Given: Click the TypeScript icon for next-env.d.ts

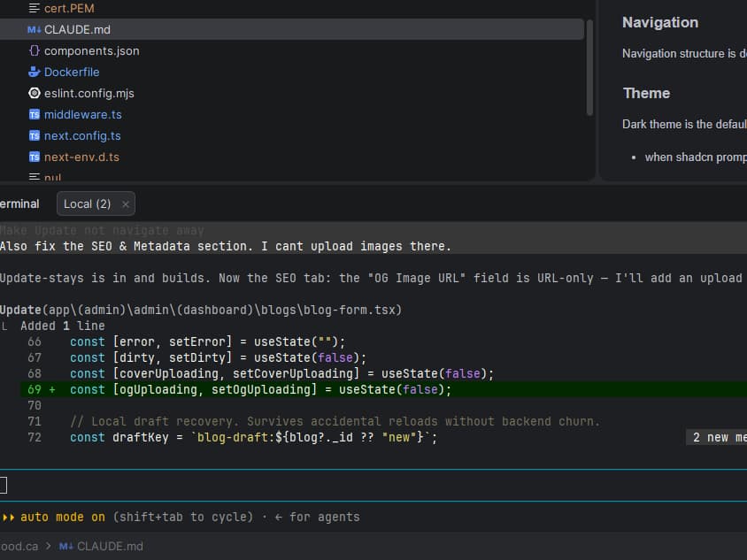Looking at the screenshot, I should point(35,157).
